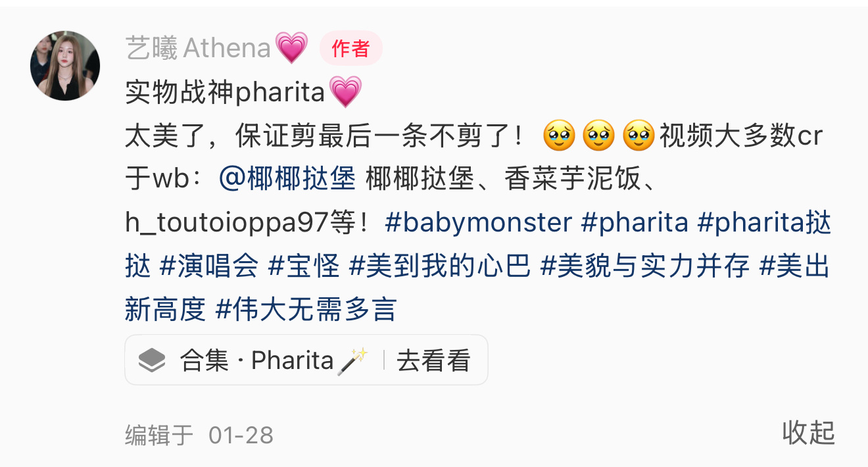Image resolution: width=868 pixels, height=467 pixels.
Task: Collapse the description with 收起
Action: click(x=808, y=433)
